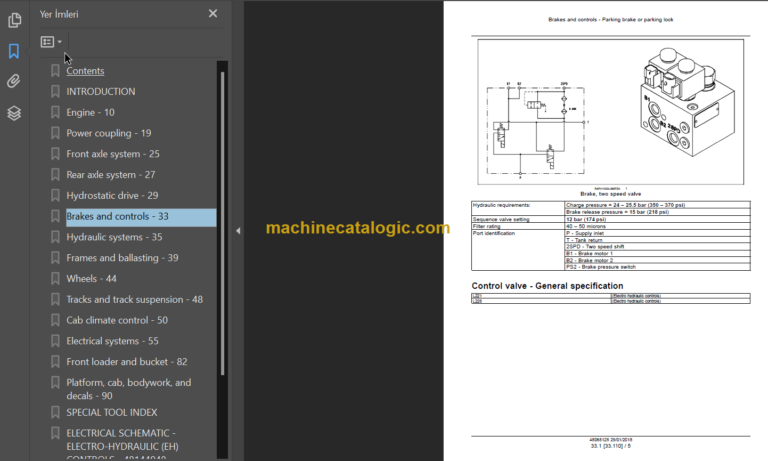
Task: Jump to Engine - 10 bookmark
Action: point(91,112)
